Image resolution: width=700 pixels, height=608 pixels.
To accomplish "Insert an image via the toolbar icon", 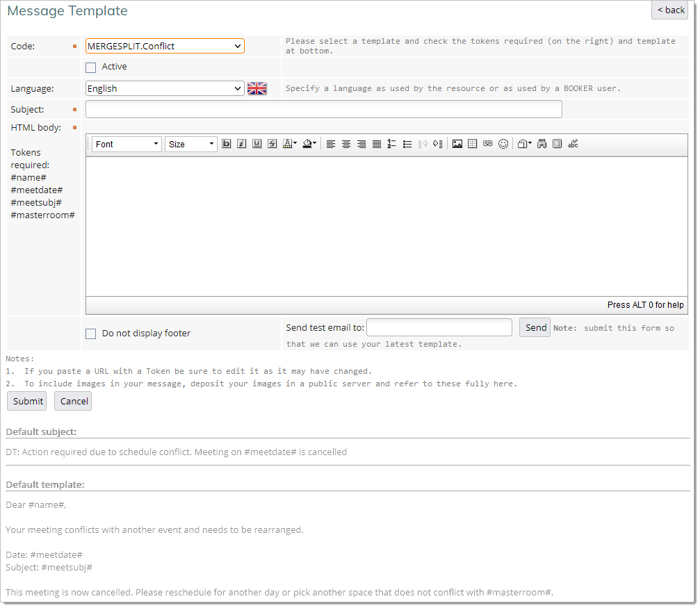I will click(x=457, y=144).
